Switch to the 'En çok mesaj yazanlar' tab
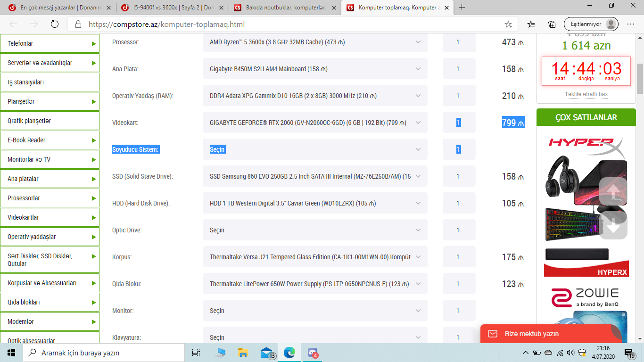 (x=60, y=8)
